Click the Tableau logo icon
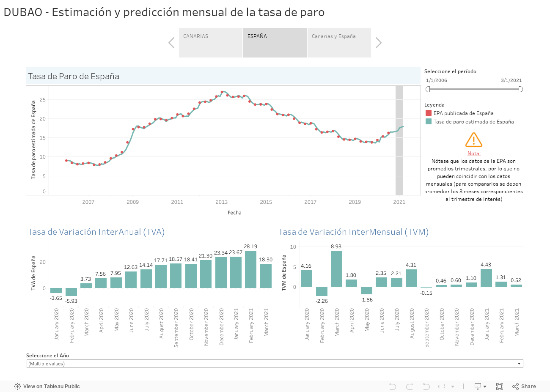The height and width of the screenshot is (392, 550). pos(17,386)
